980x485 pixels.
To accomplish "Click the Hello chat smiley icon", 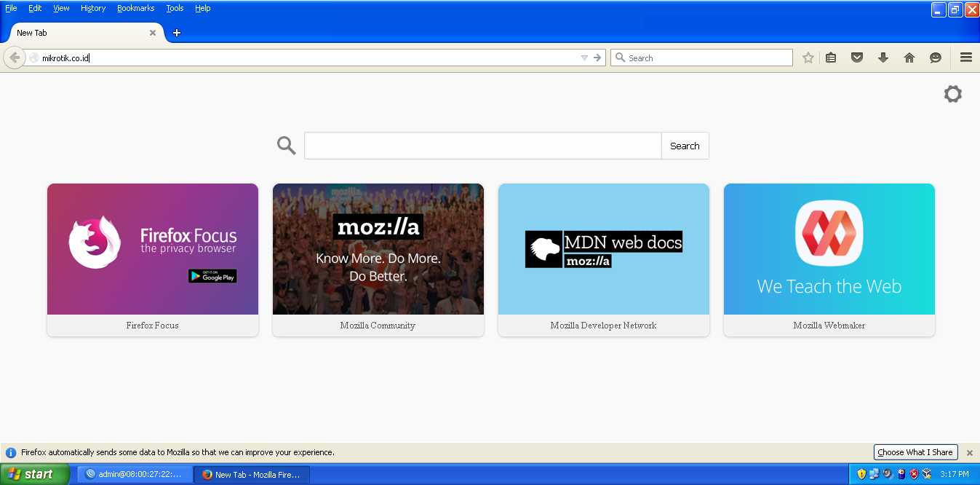I will pyautogui.click(x=936, y=58).
